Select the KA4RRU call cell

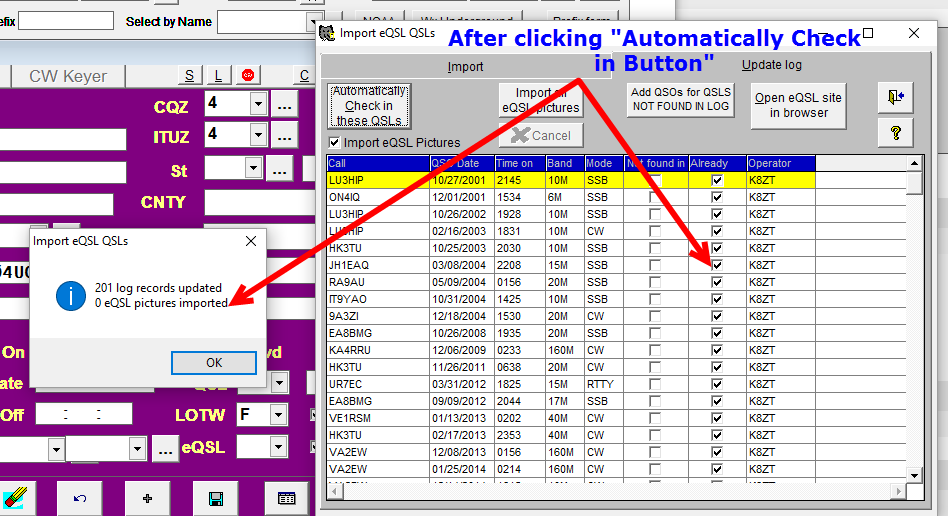[378, 350]
